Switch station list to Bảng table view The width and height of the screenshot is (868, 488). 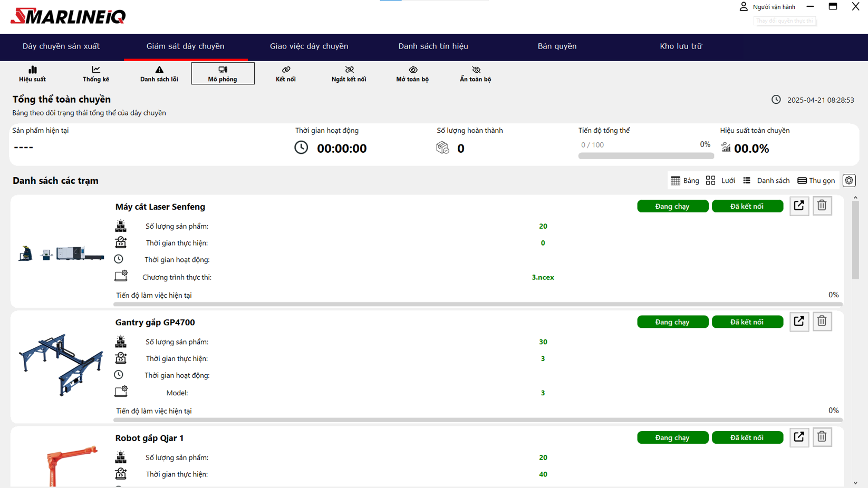(x=684, y=181)
